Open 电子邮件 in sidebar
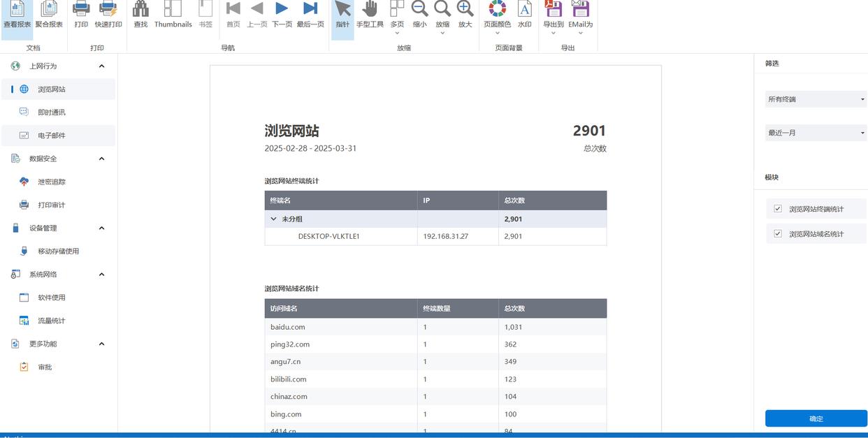The width and height of the screenshot is (868, 438). pos(58,136)
